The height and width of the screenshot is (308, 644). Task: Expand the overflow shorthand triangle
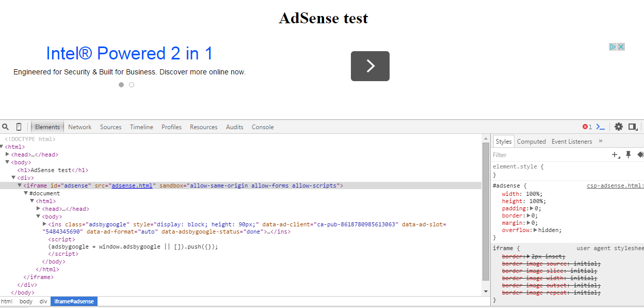click(536, 230)
